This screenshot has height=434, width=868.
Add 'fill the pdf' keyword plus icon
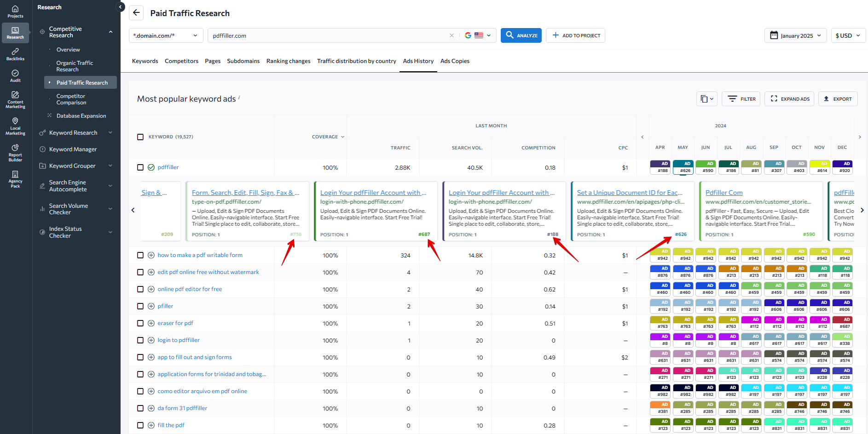[151, 425]
